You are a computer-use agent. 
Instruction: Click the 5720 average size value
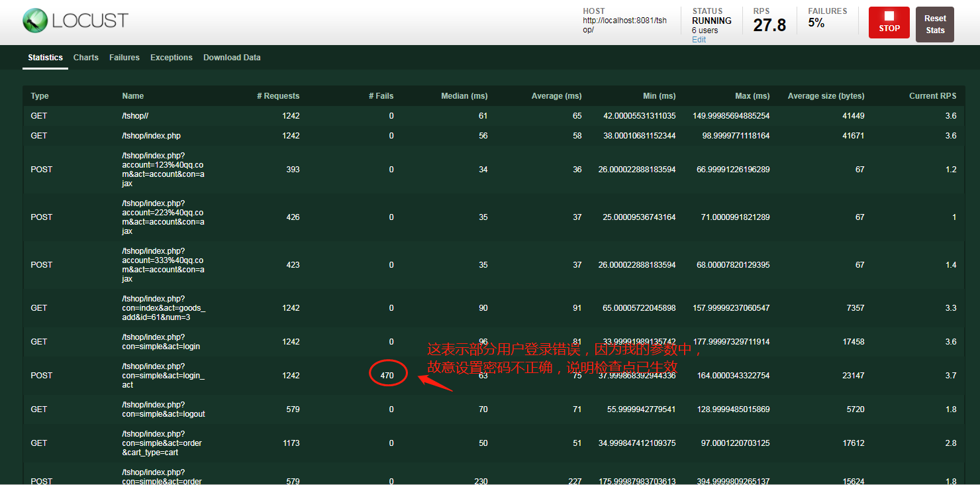[856, 409]
